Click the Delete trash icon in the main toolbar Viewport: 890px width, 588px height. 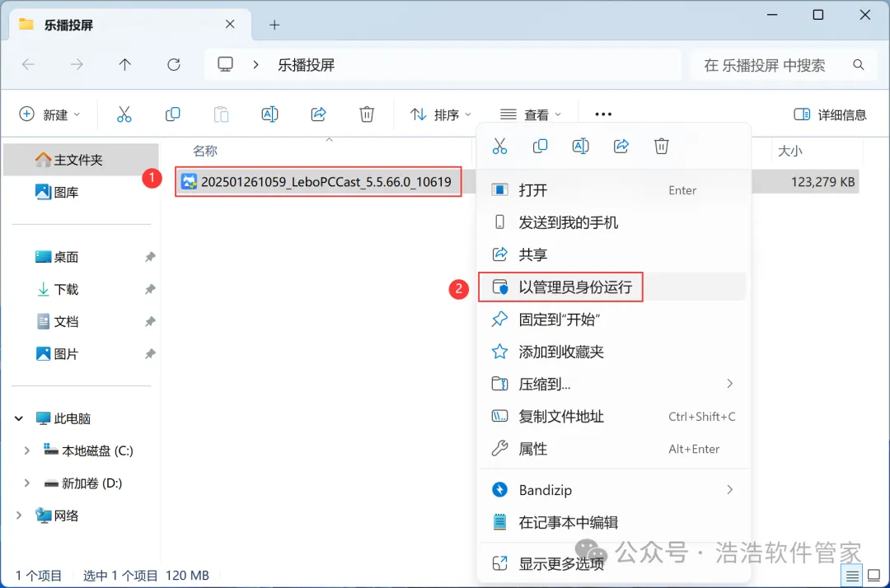pos(367,114)
